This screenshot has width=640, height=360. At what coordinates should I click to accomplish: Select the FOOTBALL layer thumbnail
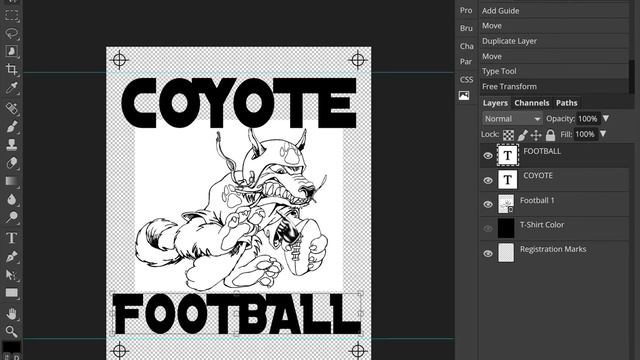pyautogui.click(x=508, y=155)
